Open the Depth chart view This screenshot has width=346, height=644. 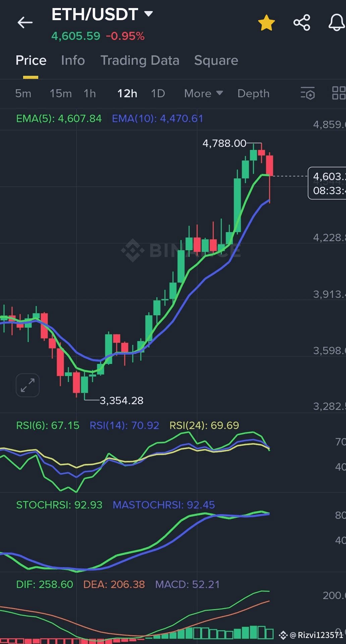coord(253,94)
